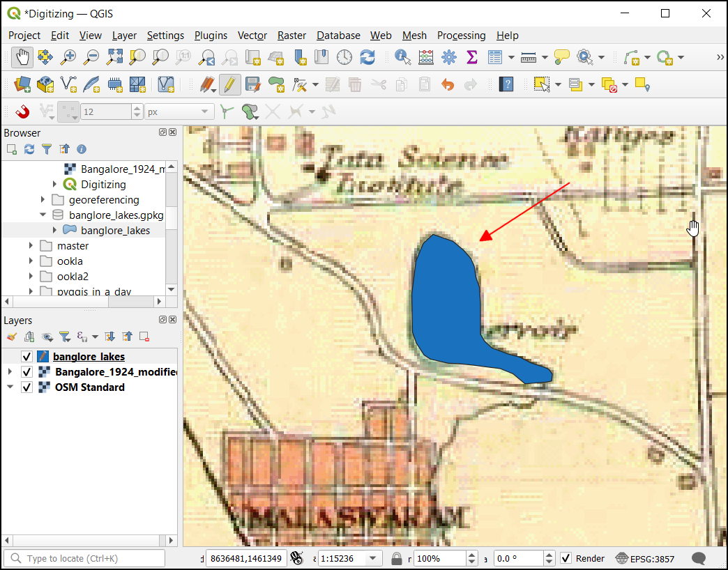The width and height of the screenshot is (728, 570).
Task: Select the Pan Map hand tool
Action: pos(22,58)
